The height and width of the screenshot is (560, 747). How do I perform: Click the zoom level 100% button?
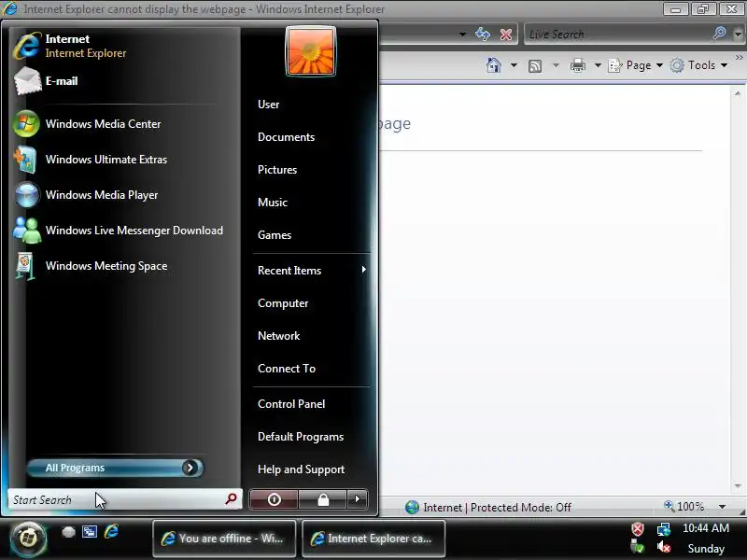pos(684,507)
